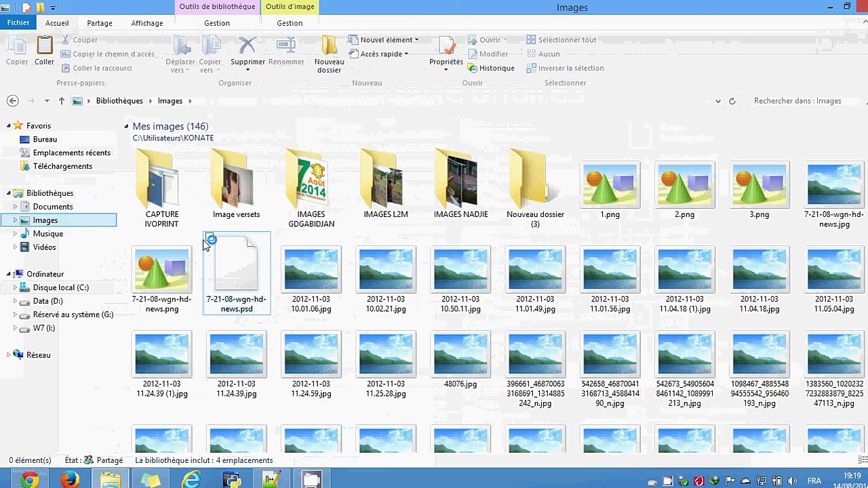Open Google Chrome from the taskbar

(29, 480)
